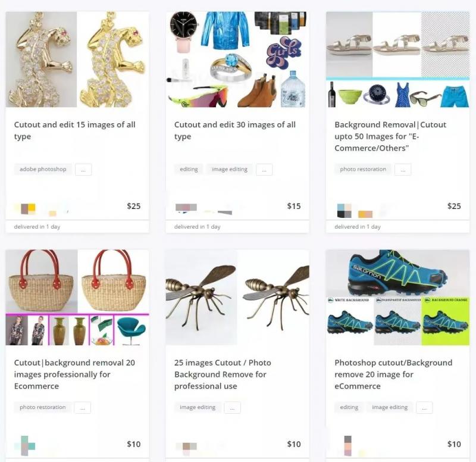The width and height of the screenshot is (476, 462).
Task: Open the sandals background removal thumbnail
Action: click(x=397, y=60)
